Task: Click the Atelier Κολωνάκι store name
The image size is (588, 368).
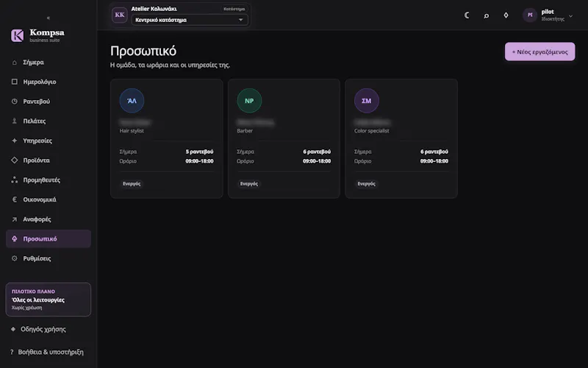Action: 154,9
